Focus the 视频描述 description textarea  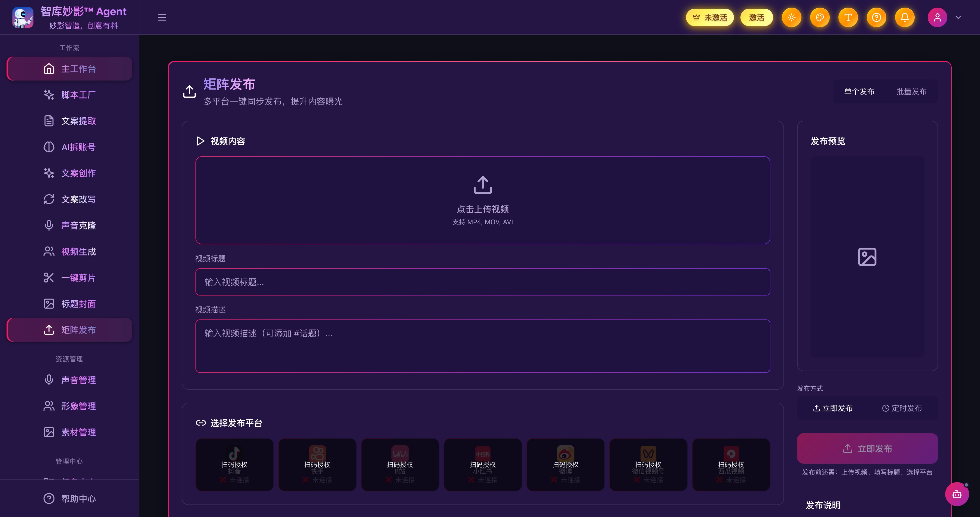click(x=483, y=346)
